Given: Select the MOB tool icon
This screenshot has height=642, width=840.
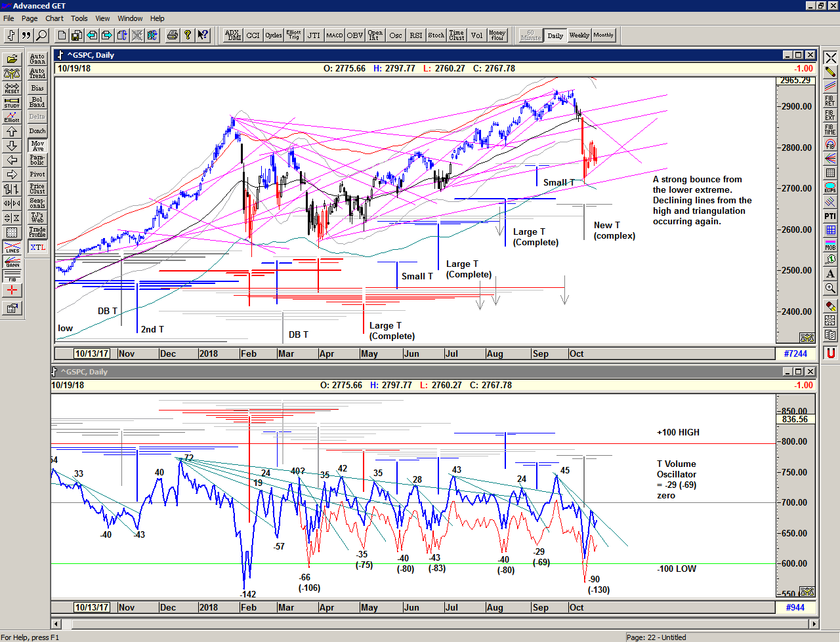Looking at the screenshot, I should [x=830, y=245].
